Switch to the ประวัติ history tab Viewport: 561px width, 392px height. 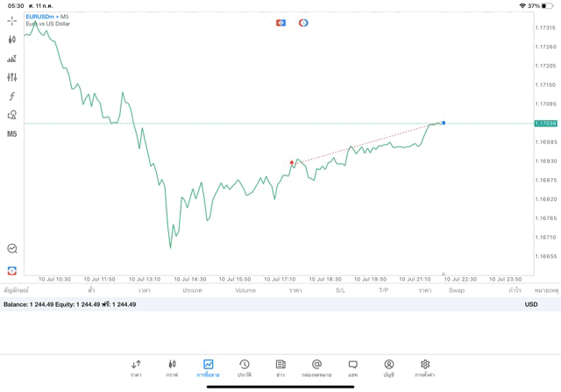(244, 367)
